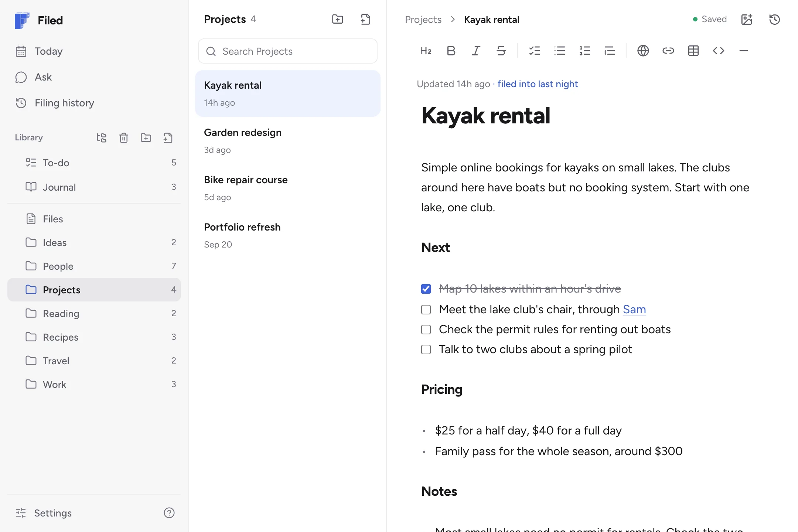
Task: Open the Garden redesign note
Action: (x=288, y=141)
